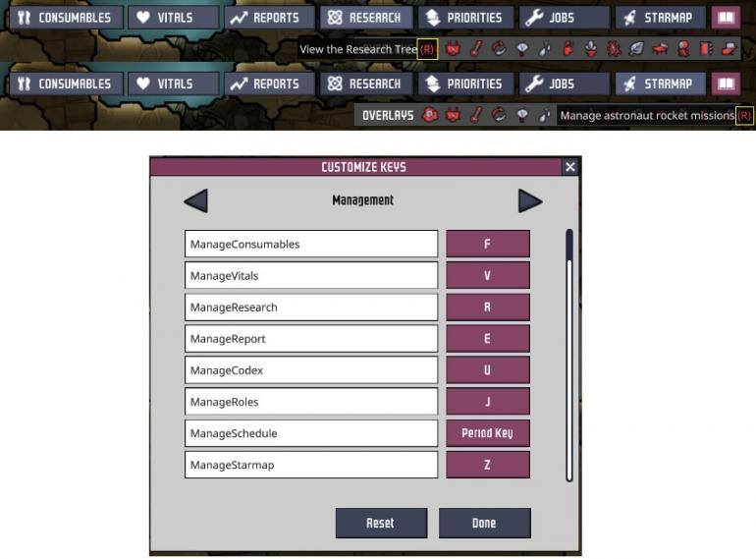
Task: Rebind the Period Key for ManageSchedule
Action: (487, 433)
